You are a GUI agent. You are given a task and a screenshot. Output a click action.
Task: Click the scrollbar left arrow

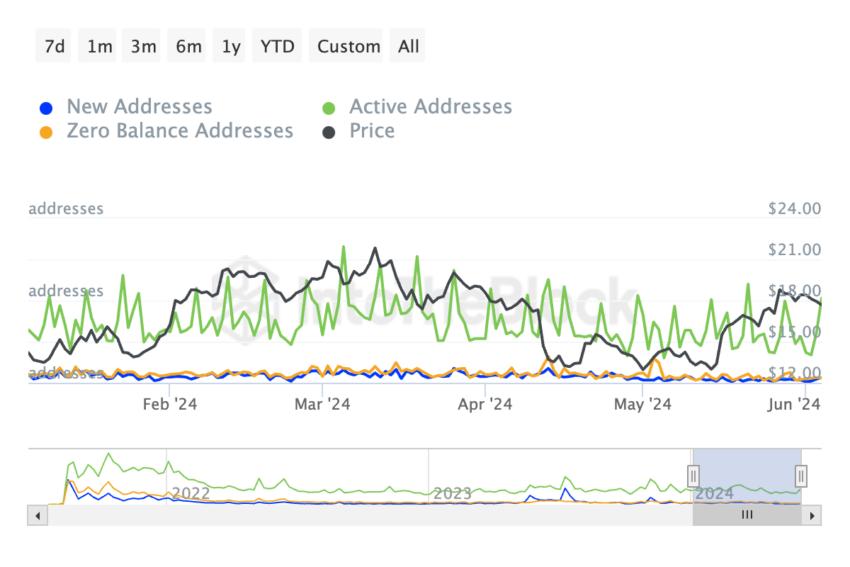click(x=37, y=516)
